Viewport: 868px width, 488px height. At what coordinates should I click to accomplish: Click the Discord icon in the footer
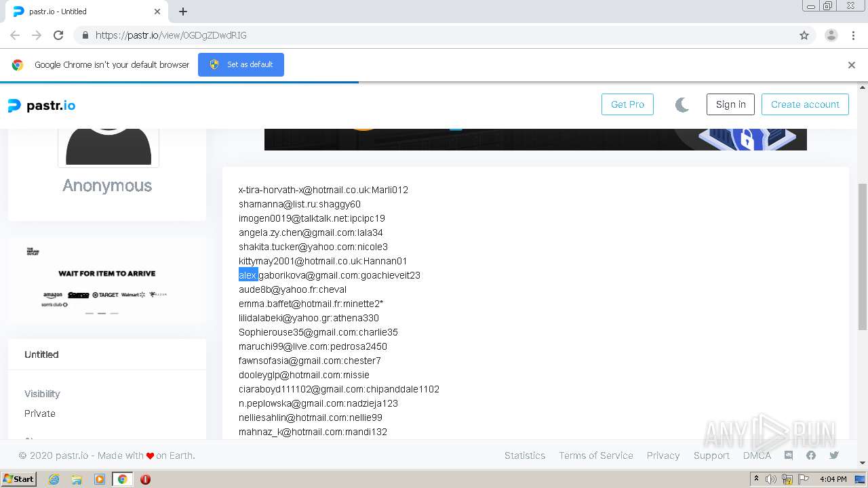tap(789, 455)
